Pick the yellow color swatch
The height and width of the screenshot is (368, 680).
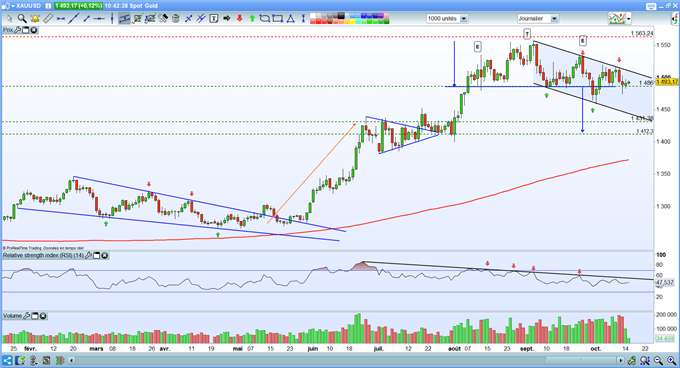point(352,21)
